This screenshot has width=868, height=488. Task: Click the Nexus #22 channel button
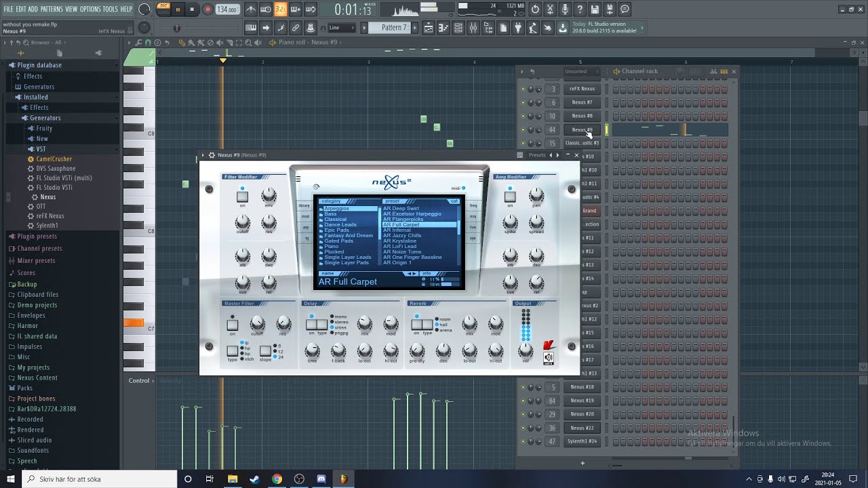tap(582, 428)
